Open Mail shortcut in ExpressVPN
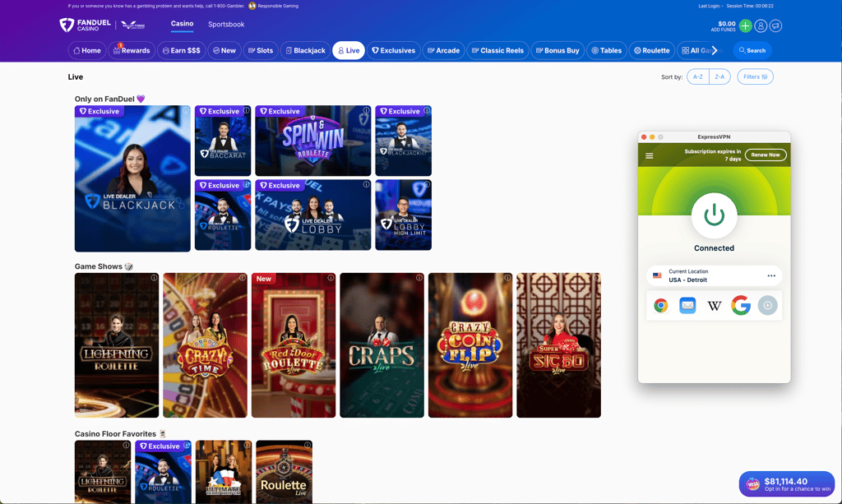This screenshot has width=842, height=504. 687,305
